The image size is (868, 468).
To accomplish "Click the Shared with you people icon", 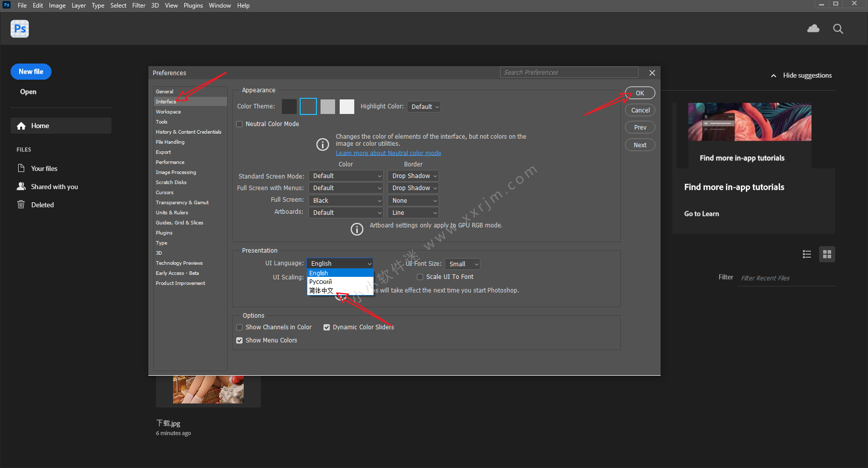I will [x=21, y=186].
